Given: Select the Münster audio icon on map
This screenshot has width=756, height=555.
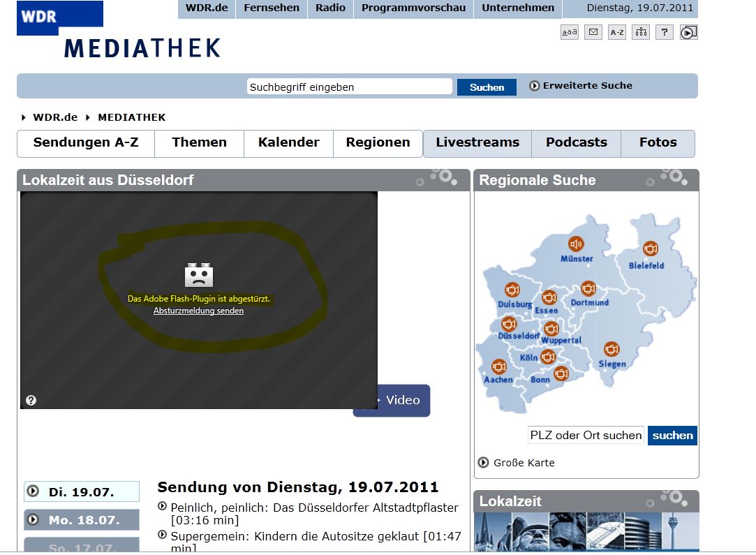Looking at the screenshot, I should (576, 244).
